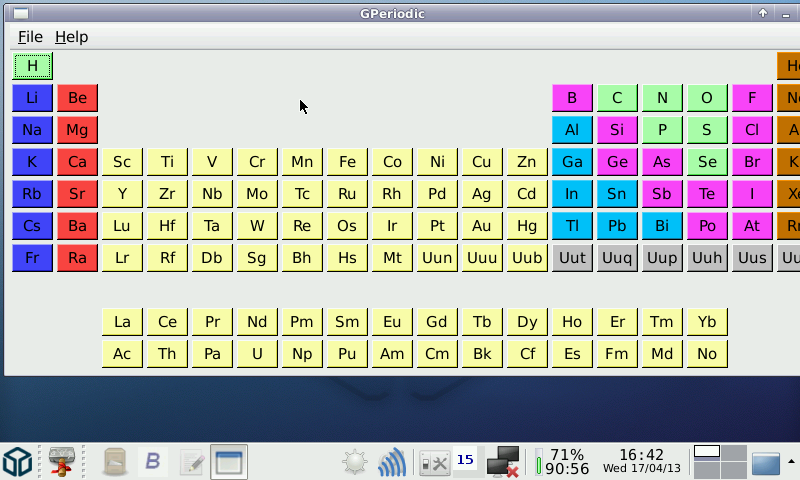Select the Radium (Ra) element
Screen dimensions: 800x480
(77, 258)
